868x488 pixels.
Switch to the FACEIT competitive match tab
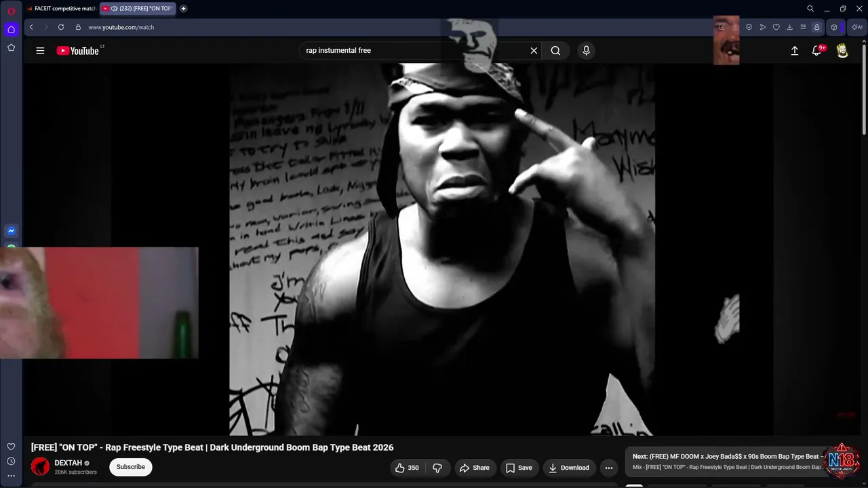(62, 9)
